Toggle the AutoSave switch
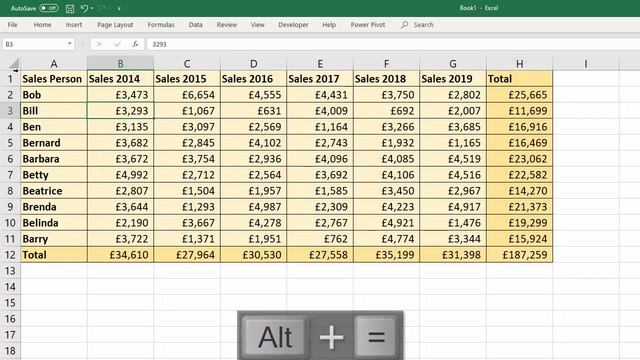Image resolution: width=640 pixels, height=360 pixels. click(49, 8)
